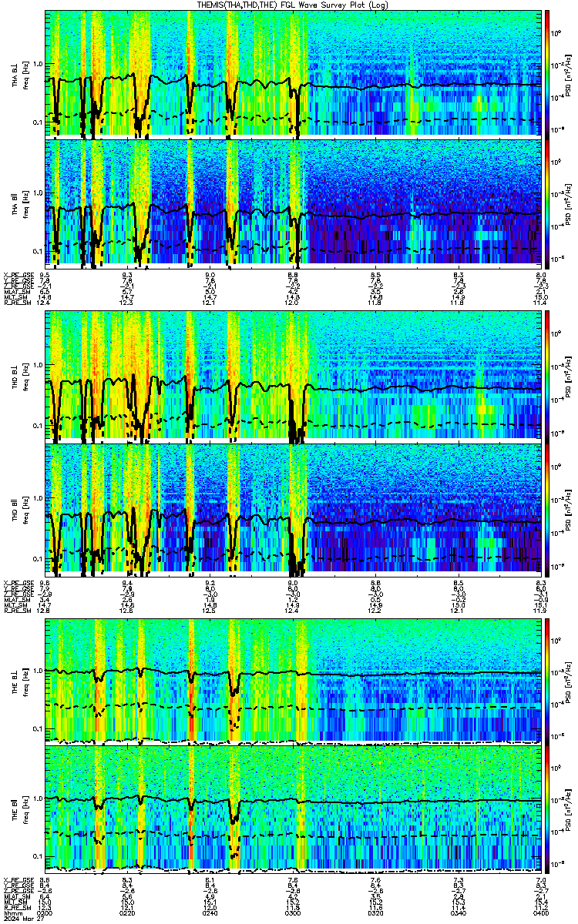Image resolution: width=578 pixels, height=924 pixels.
Task: Select the THD B-parallel spectrogram panel
Action: tap(294, 510)
